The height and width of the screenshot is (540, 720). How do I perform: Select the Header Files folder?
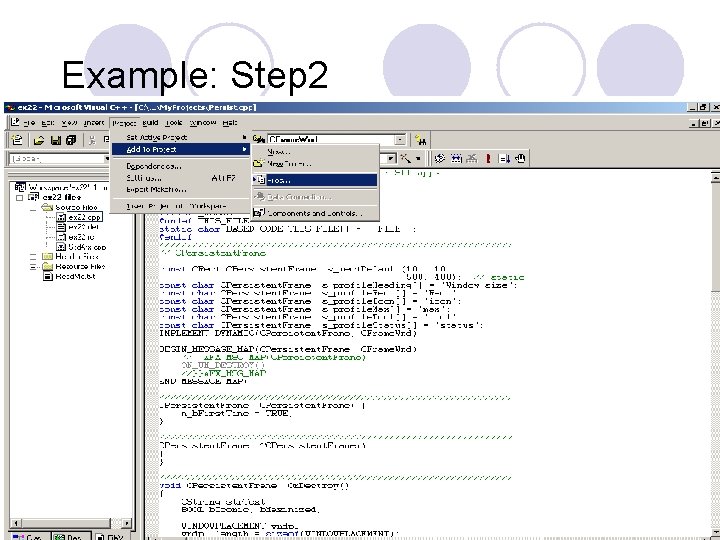[x=70, y=256]
